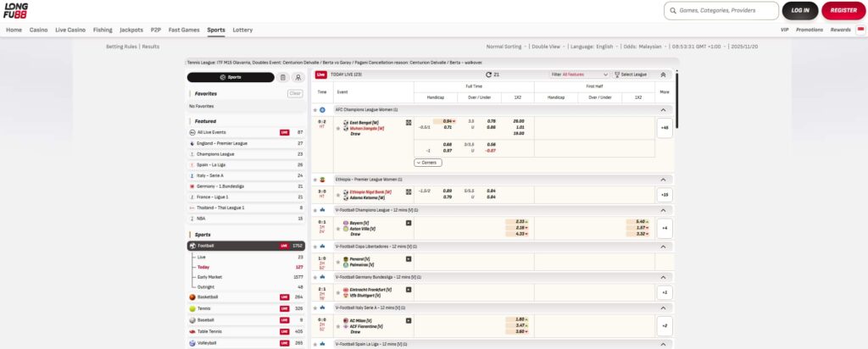Viewport: 868px width, 349px height.
Task: Click the Basketball icon in sidebar
Action: pyautogui.click(x=192, y=297)
